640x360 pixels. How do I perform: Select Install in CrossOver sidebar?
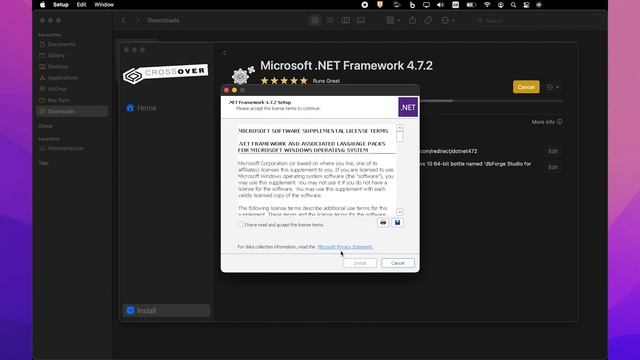coord(167,311)
